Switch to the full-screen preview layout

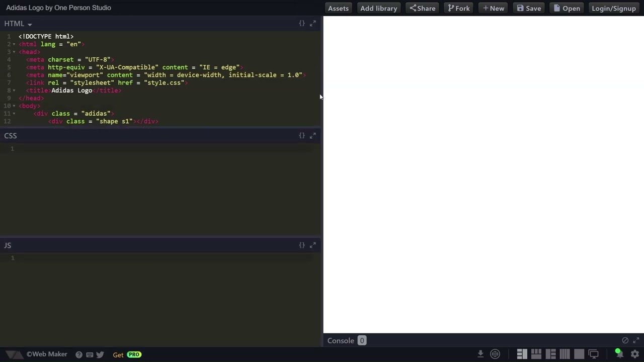(x=579, y=354)
